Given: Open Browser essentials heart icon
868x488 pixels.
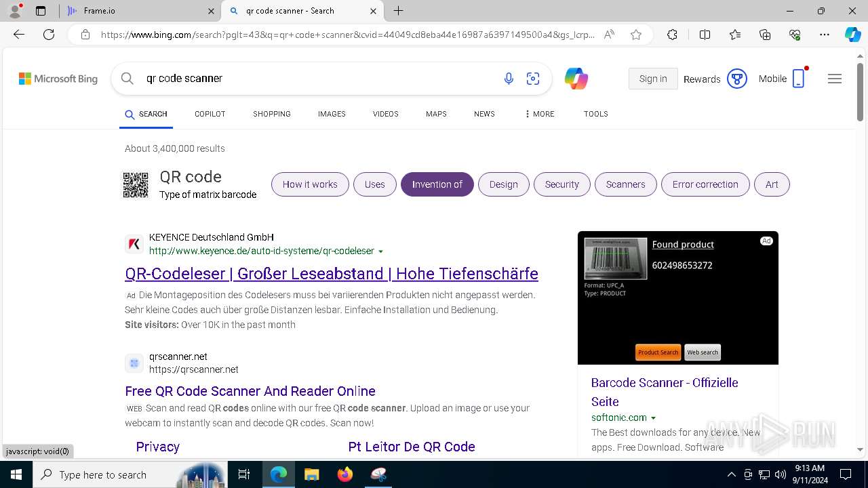Looking at the screenshot, I should tap(795, 35).
